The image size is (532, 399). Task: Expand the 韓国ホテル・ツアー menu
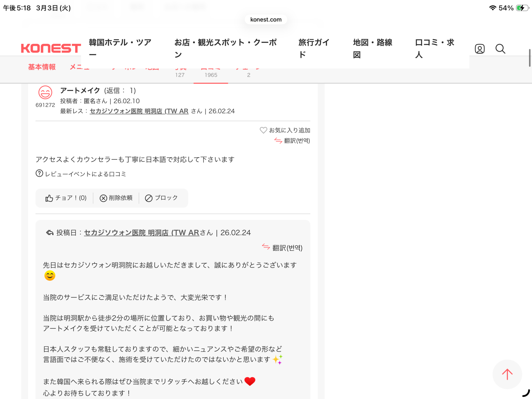tap(120, 48)
